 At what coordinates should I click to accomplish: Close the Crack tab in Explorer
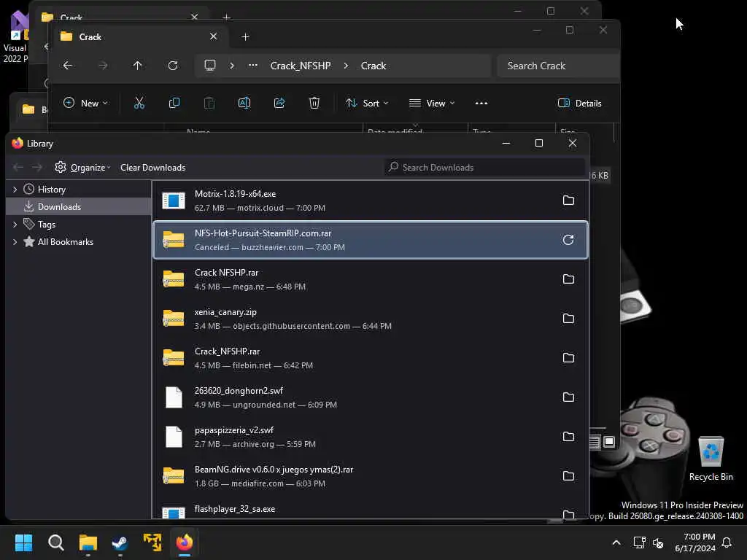point(214,36)
